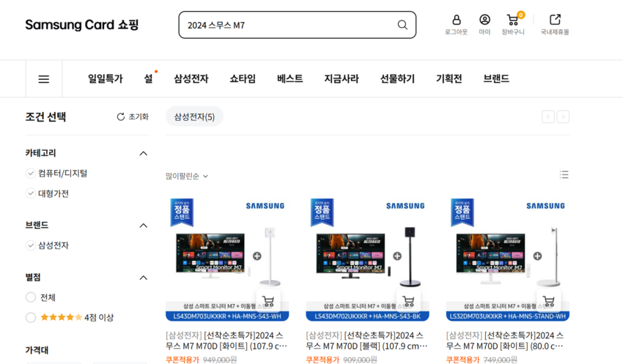Click the search field containing 2024 스무스 M7
Image resolution: width=623 pixels, height=364 pixels.
point(297,25)
